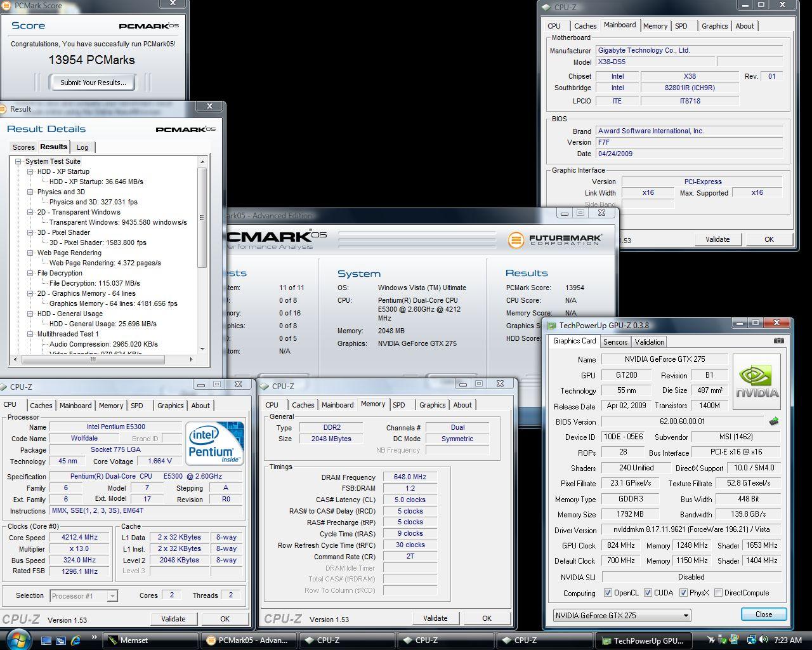Click OK in the CPU-Z Mainboard window
812x650 pixels.
click(x=769, y=239)
